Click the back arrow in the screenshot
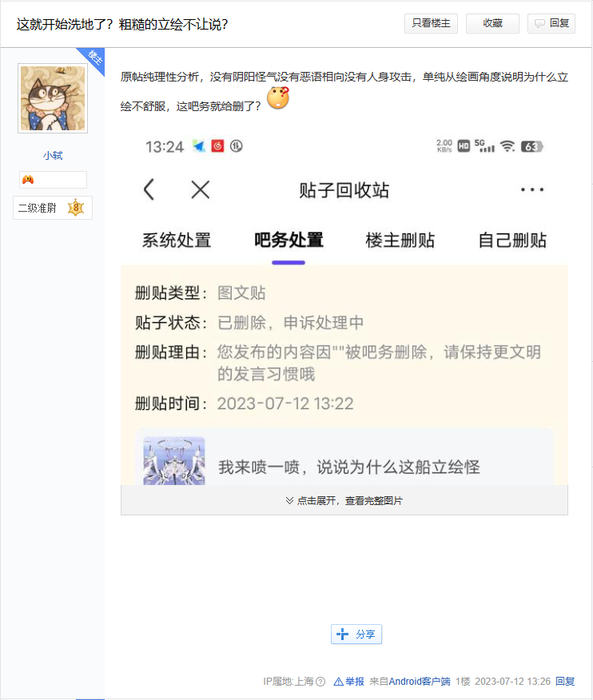The height and width of the screenshot is (700, 593). [149, 189]
